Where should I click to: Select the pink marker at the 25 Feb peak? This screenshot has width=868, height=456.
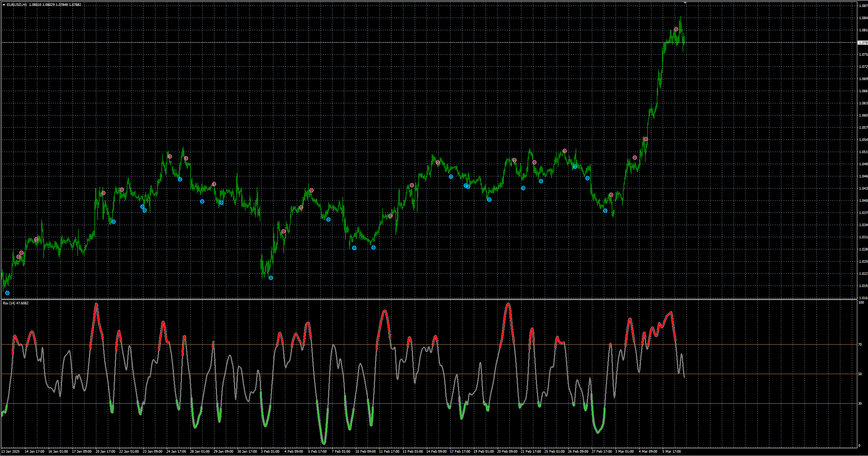[x=565, y=151]
